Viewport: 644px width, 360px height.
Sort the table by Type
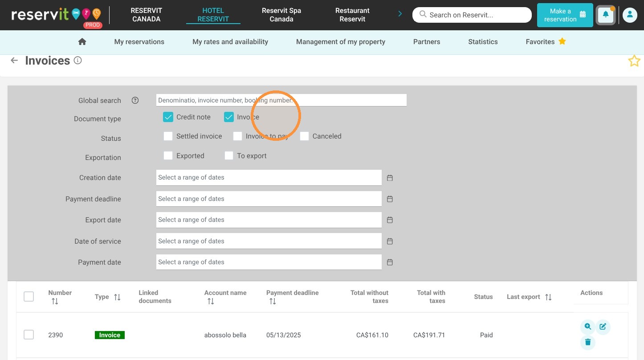(x=117, y=297)
